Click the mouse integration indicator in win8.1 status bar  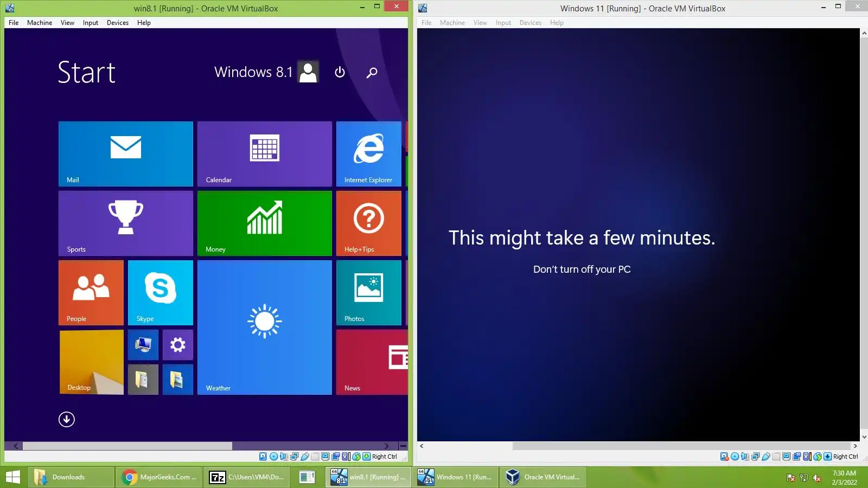(x=356, y=457)
